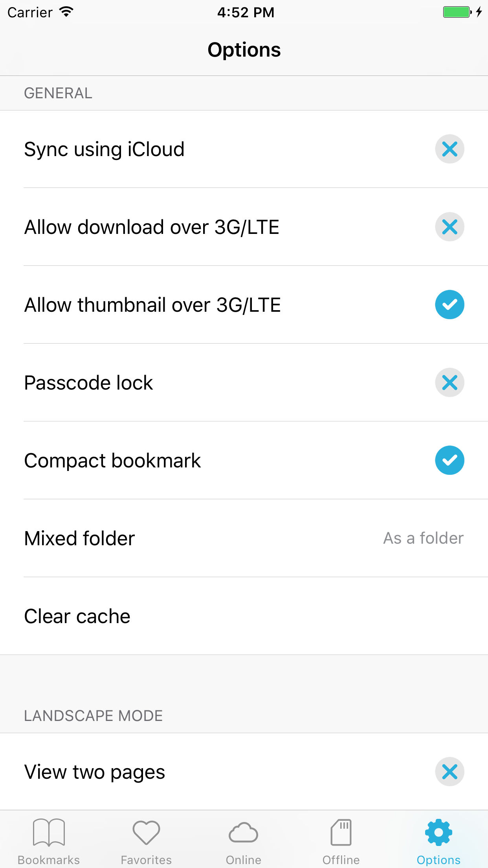Screen dimensions: 488x868
Task: Tap the Options title header
Action: click(x=244, y=50)
